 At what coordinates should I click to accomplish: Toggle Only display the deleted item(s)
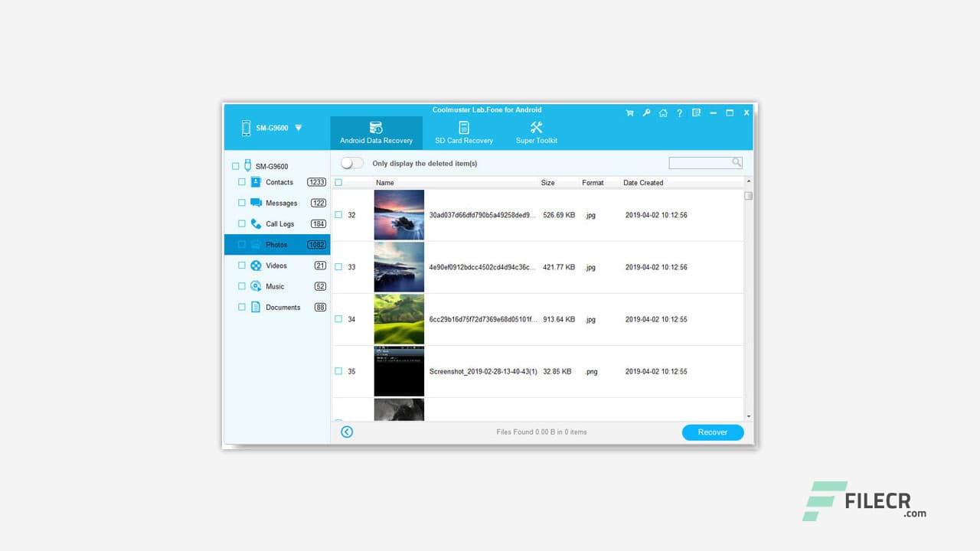click(x=351, y=162)
